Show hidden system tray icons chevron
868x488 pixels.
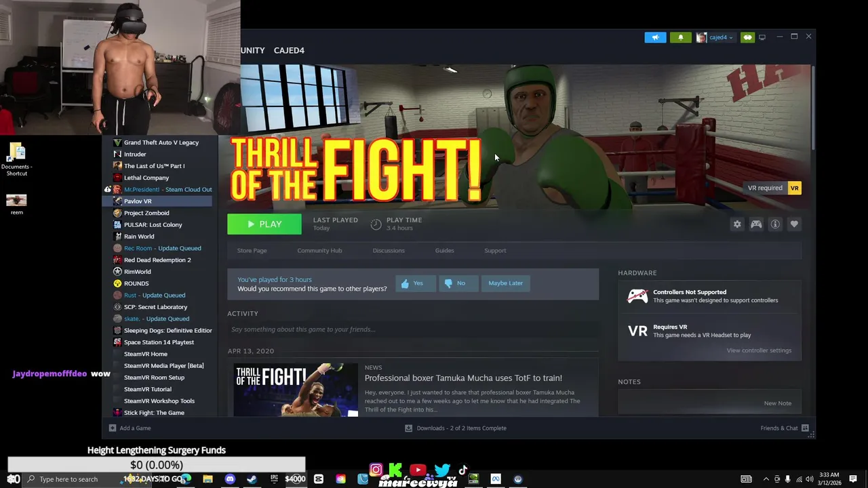766,479
